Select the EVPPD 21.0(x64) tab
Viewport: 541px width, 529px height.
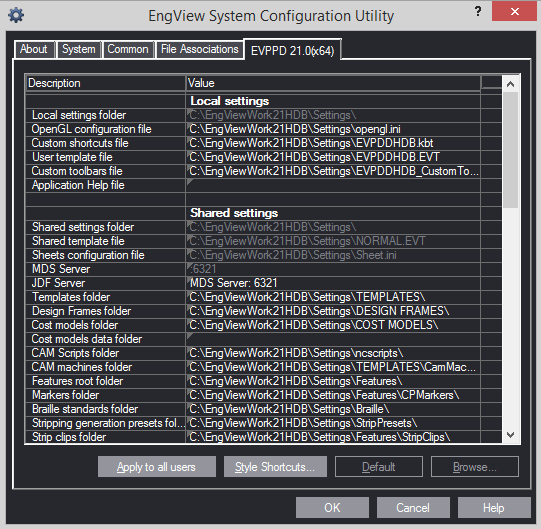click(x=293, y=50)
